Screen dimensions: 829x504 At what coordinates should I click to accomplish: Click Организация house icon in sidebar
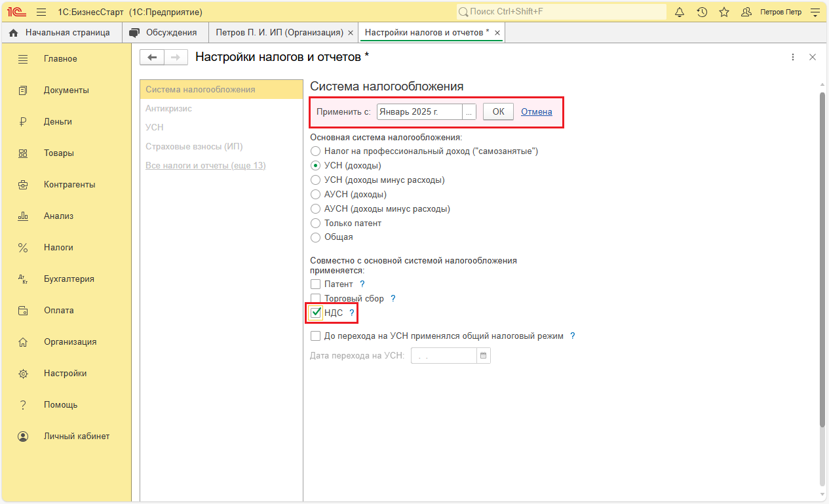pos(23,342)
